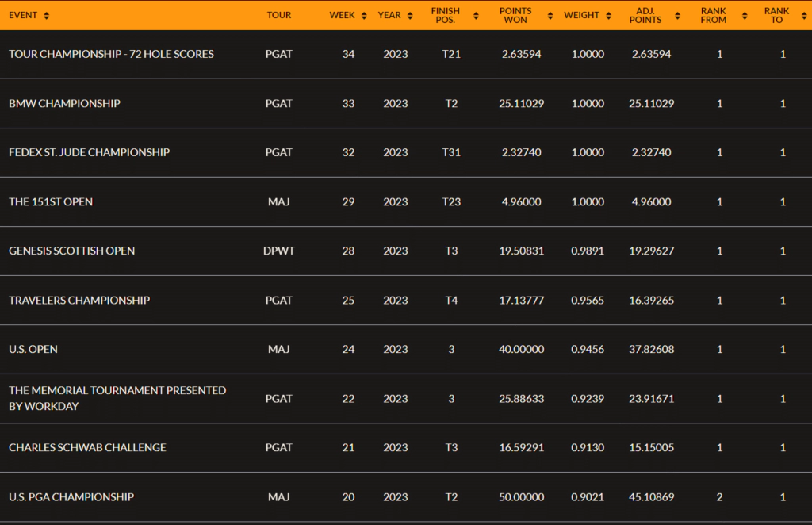Select adjusted points value 15.15005

[651, 447]
